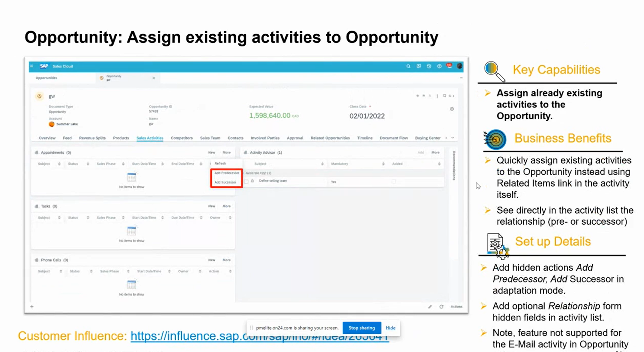Click the Appointments section icon
The image size is (644, 352).
(x=37, y=153)
